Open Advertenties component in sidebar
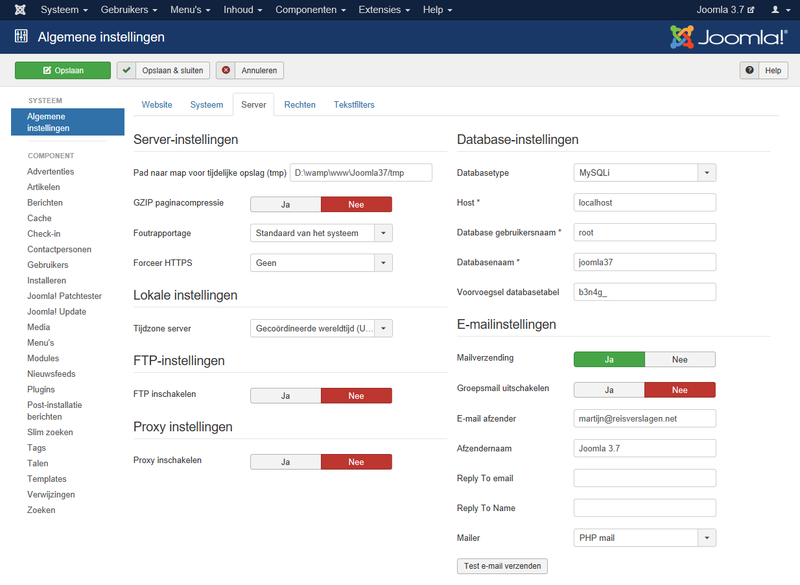The height and width of the screenshot is (585, 800). [x=51, y=171]
